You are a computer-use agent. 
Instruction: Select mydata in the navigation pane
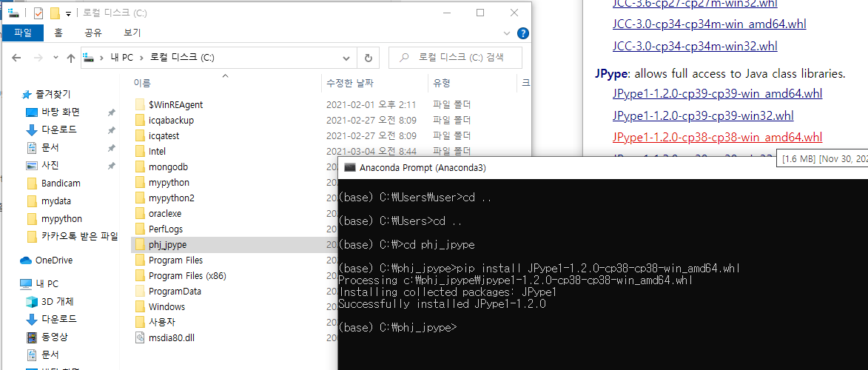click(x=56, y=201)
